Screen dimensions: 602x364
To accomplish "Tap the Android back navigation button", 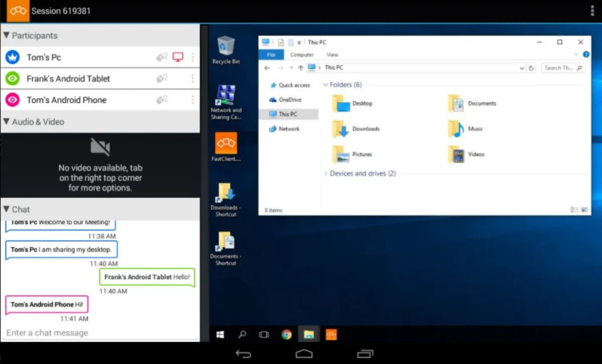I will click(x=243, y=354).
